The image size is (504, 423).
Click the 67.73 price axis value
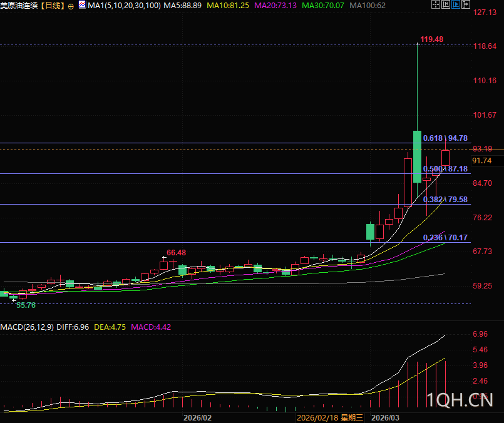pos(483,252)
